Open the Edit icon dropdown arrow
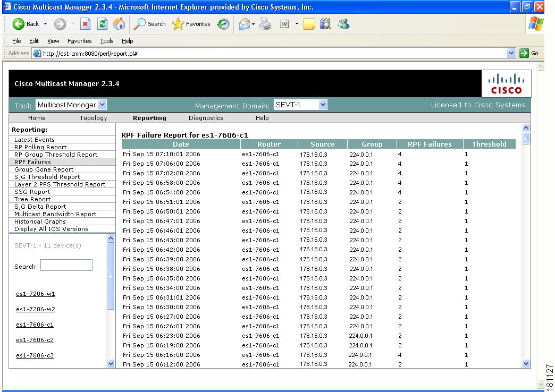Image resolution: width=555 pixels, height=392 pixels. click(x=297, y=24)
